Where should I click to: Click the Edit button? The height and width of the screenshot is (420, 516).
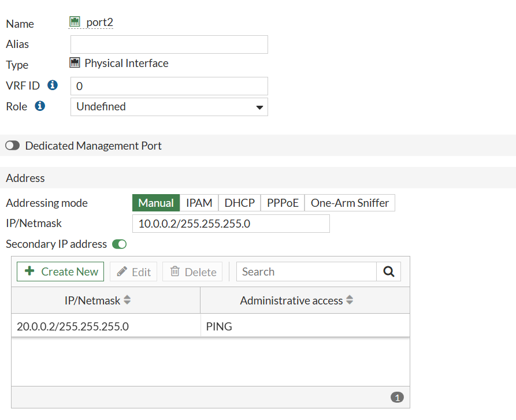133,272
